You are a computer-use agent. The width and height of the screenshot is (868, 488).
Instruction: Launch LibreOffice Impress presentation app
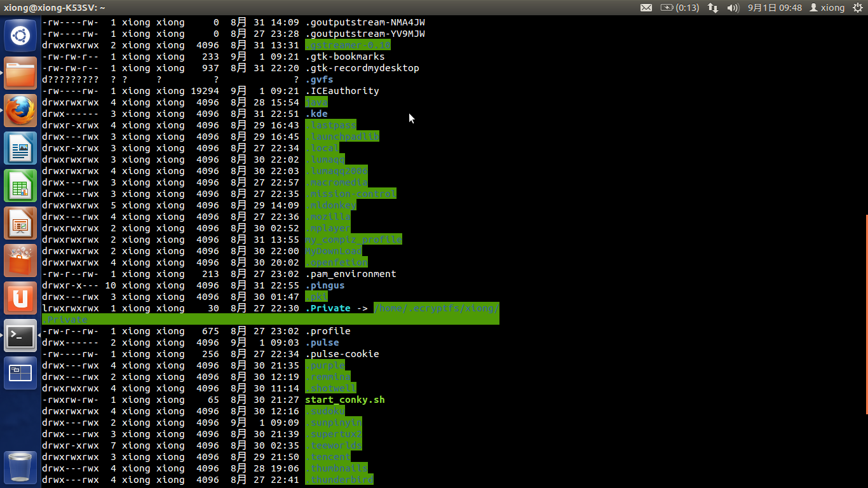(x=20, y=223)
